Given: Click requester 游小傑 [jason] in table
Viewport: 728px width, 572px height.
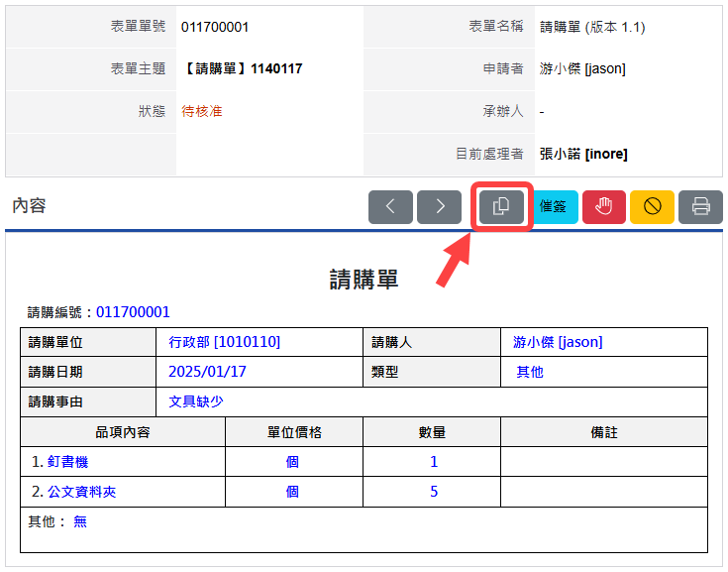Looking at the screenshot, I should pyautogui.click(x=558, y=342).
